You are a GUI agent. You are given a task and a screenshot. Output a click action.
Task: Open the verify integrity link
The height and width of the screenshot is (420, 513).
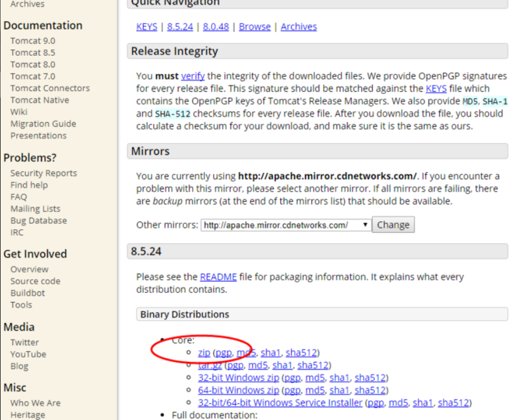coord(193,76)
